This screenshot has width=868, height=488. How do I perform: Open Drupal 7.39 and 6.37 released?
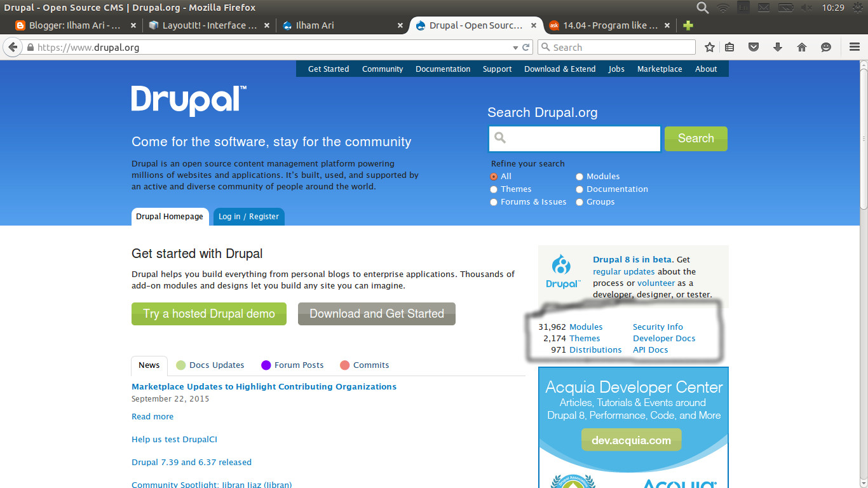191,463
